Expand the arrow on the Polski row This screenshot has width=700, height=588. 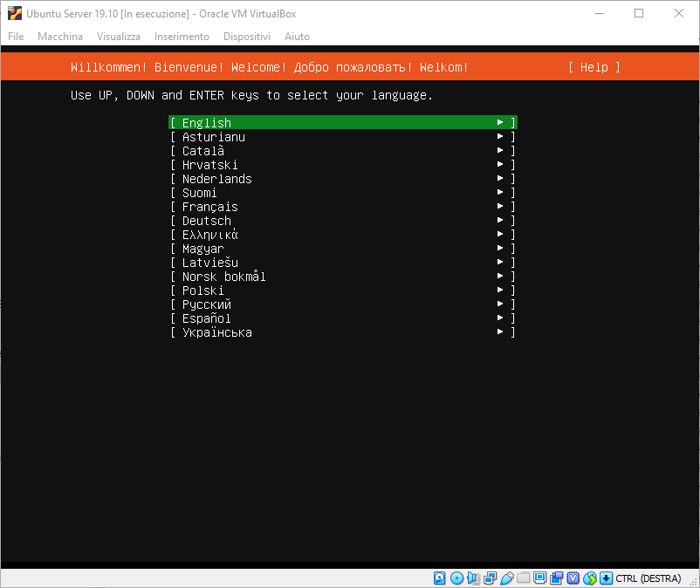point(500,290)
